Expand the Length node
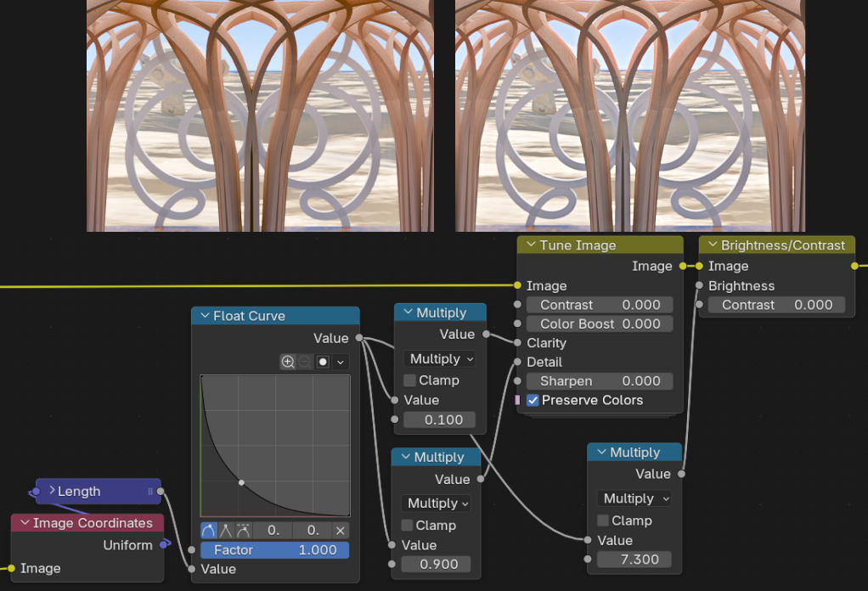 point(52,491)
